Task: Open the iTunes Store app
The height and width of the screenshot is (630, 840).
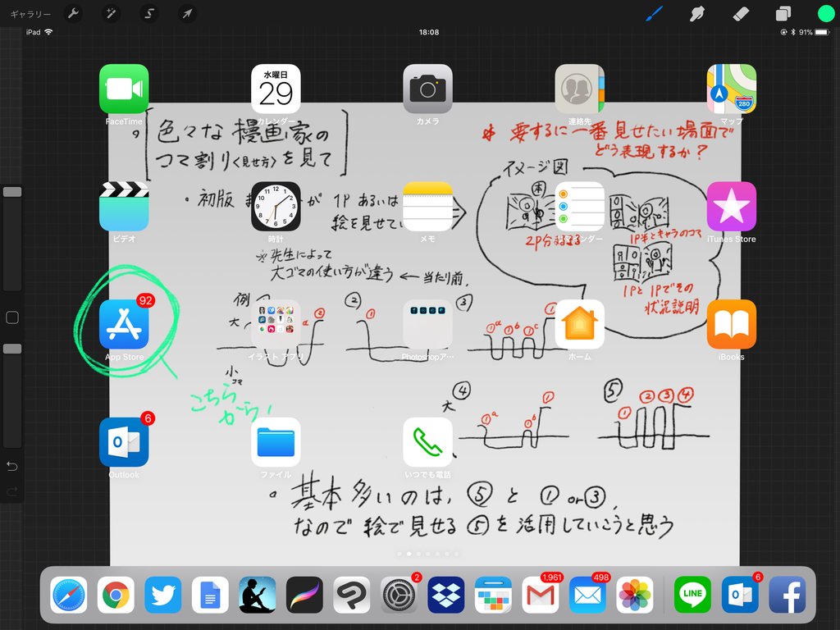Action: [x=731, y=206]
